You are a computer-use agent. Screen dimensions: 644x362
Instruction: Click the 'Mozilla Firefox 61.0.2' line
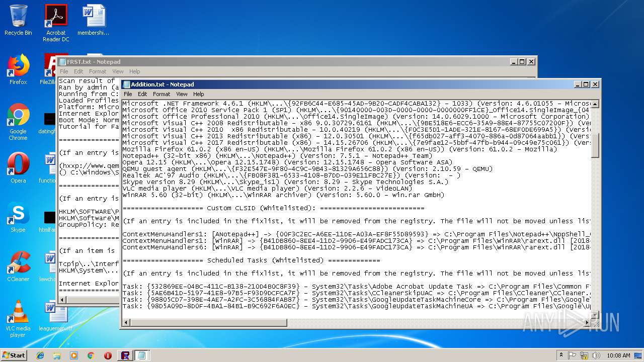340,149
